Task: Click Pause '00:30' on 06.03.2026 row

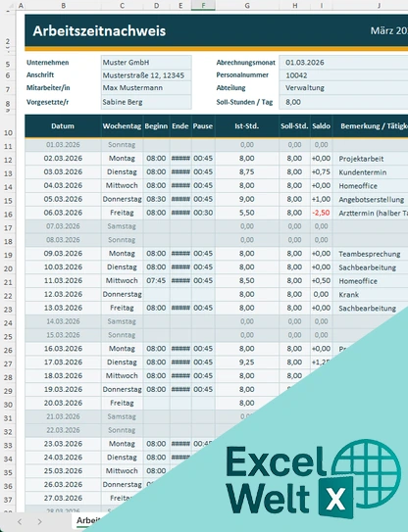Action: coord(203,213)
